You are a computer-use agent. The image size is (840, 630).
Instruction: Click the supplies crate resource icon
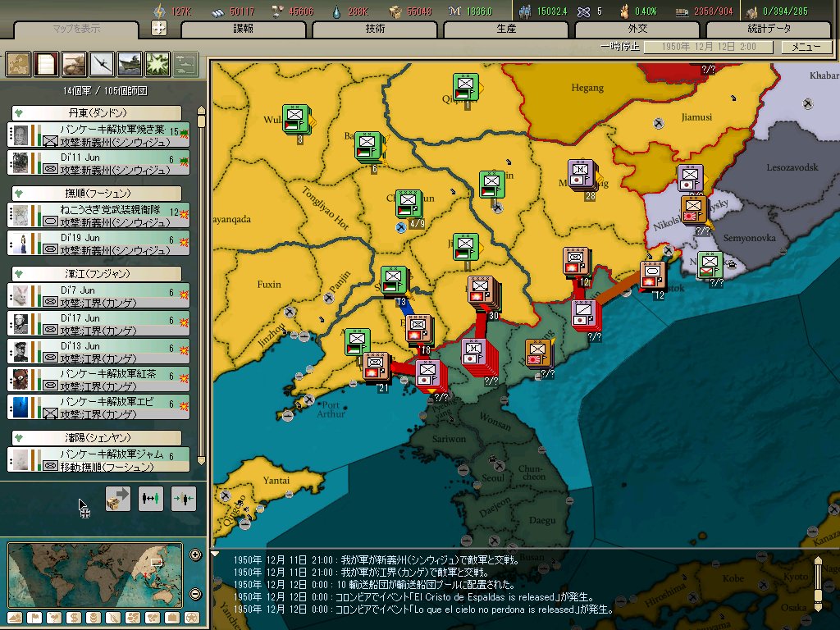click(x=395, y=11)
